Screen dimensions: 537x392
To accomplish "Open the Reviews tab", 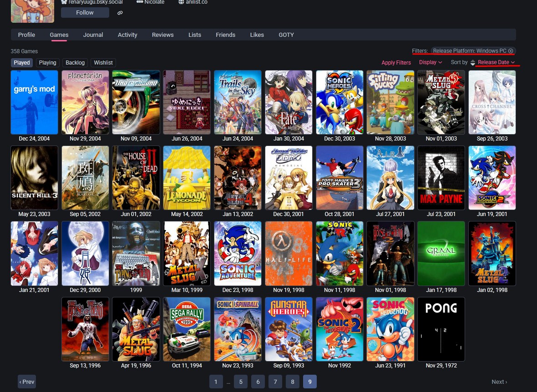I will (162, 35).
